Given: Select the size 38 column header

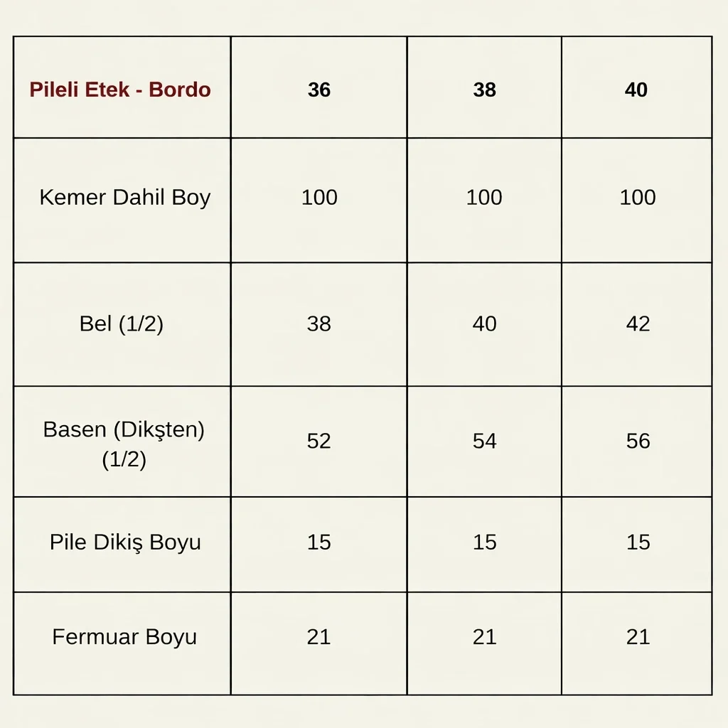Looking at the screenshot, I should point(484,90).
